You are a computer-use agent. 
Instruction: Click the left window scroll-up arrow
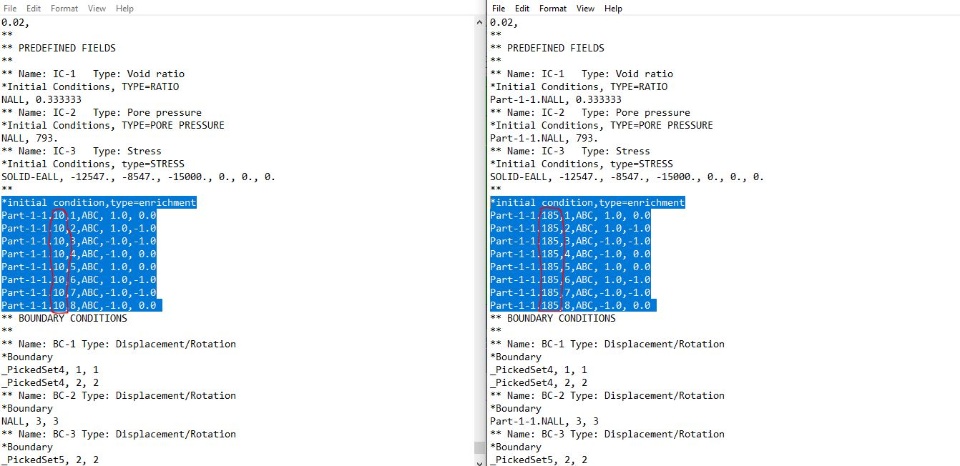[480, 23]
